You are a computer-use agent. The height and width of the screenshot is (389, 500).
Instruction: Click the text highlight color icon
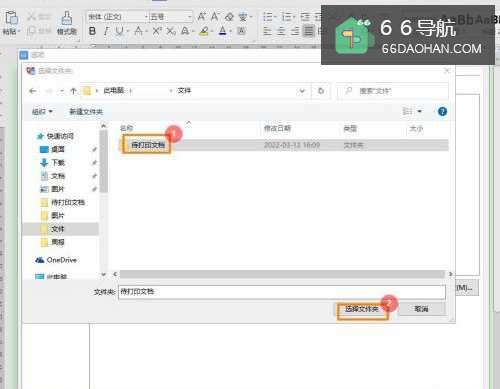(x=204, y=31)
